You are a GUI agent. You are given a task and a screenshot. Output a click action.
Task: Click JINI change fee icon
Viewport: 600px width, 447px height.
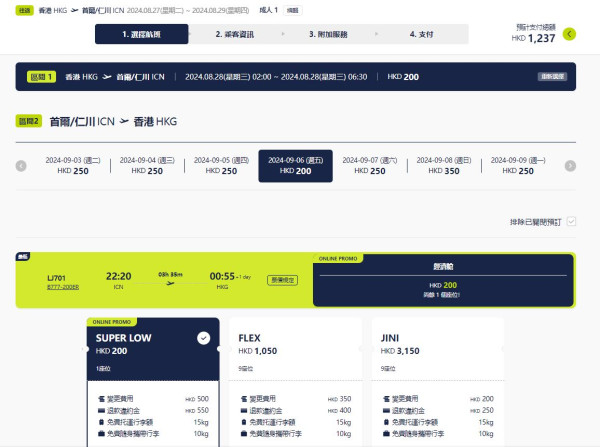coord(386,399)
